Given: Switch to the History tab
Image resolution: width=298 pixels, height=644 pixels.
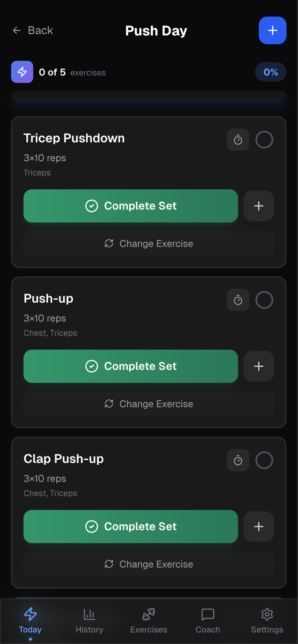Looking at the screenshot, I should point(89,621).
